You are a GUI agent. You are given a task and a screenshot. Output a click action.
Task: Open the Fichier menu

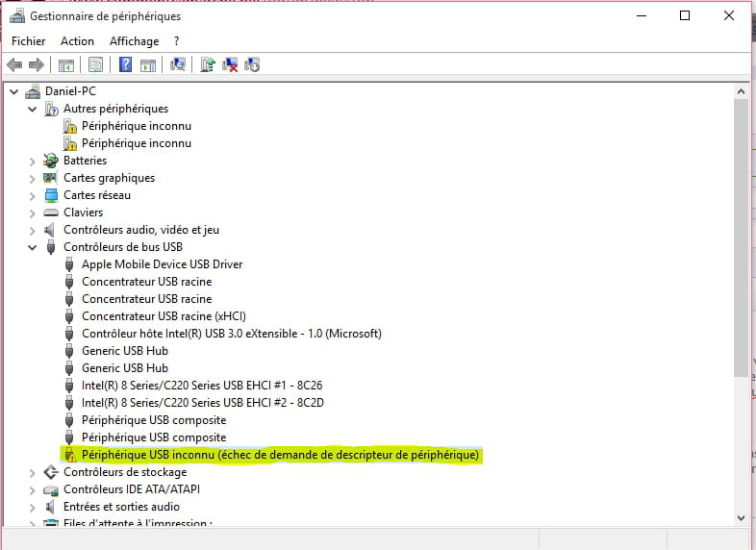pyautogui.click(x=28, y=41)
